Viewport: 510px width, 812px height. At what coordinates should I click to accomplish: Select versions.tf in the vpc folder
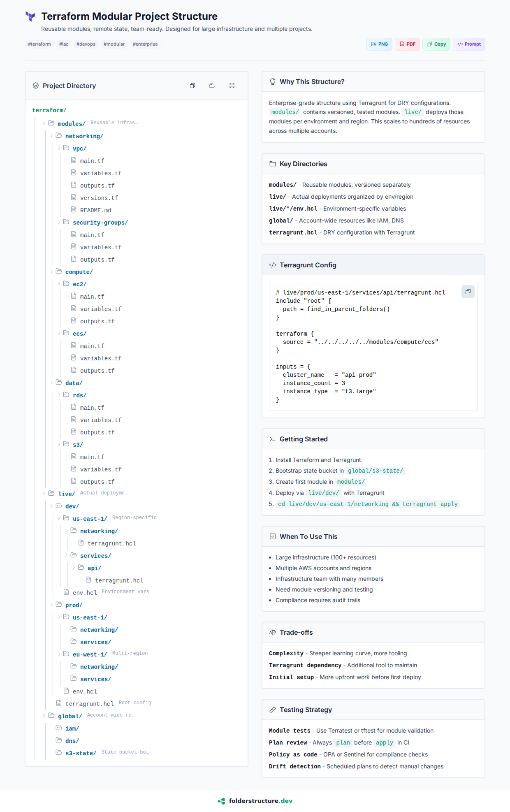coord(99,198)
